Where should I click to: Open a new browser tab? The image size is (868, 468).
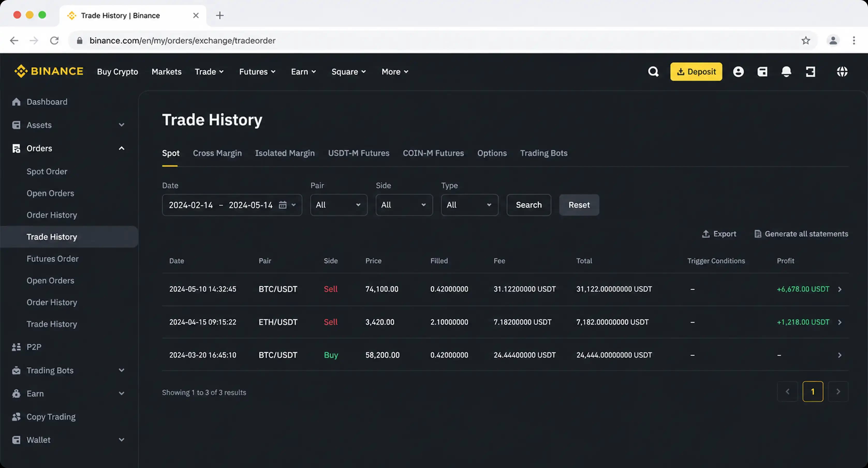[219, 15]
